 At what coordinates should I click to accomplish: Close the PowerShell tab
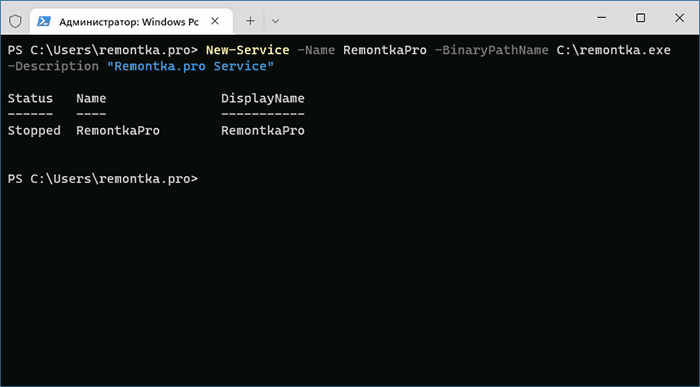click(215, 21)
